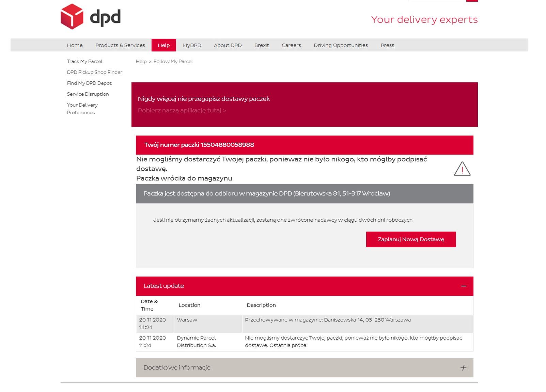Viewport: 546px width, 392px height.
Task: Click Dynamic Parcel Distribution S.a. cell
Action: [208, 342]
